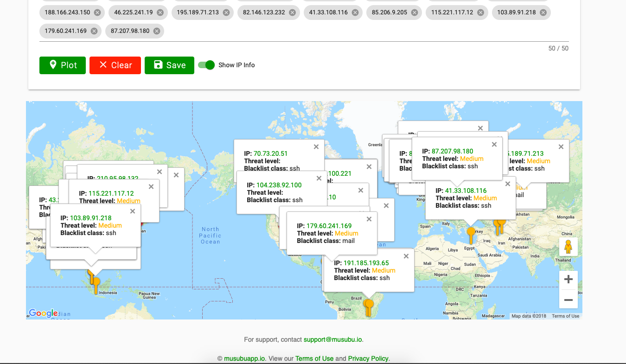Dismiss the 103.89.91.218 map popup
The width and height of the screenshot is (626, 364).
click(133, 211)
